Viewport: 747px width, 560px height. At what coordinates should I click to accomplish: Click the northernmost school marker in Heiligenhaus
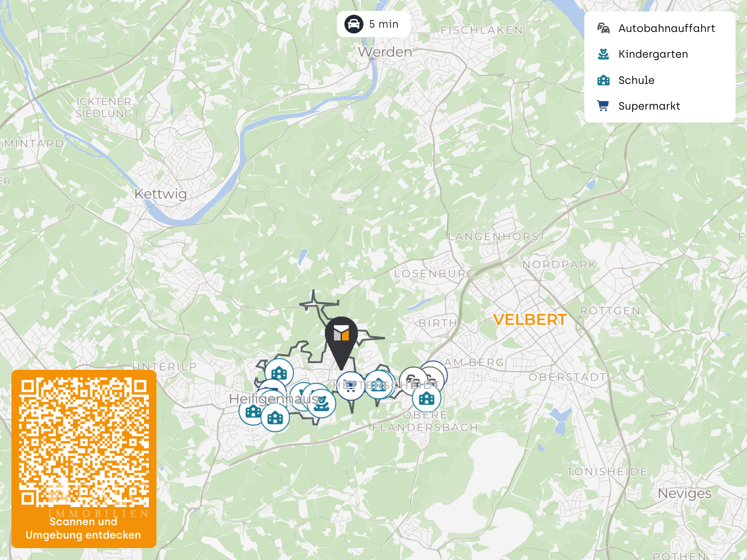279,373
